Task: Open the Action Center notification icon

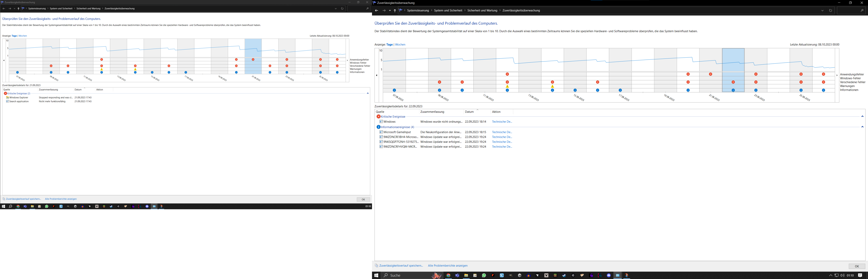Action: point(860,275)
